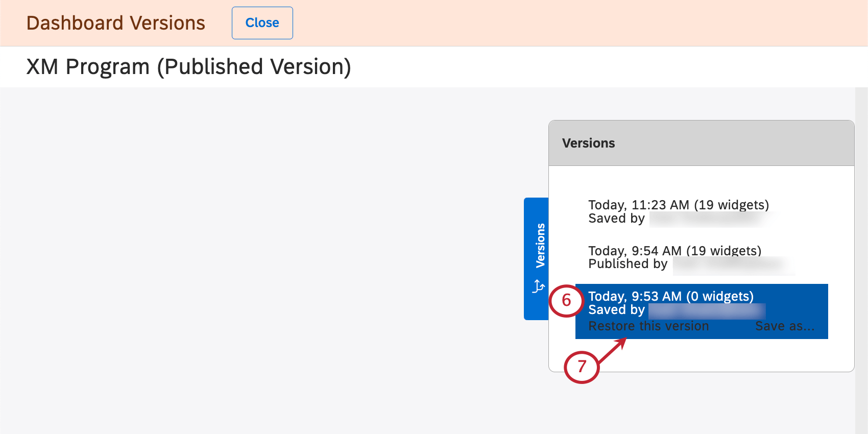Click the Dashboard Versions heading
This screenshot has width=868, height=434.
[115, 22]
